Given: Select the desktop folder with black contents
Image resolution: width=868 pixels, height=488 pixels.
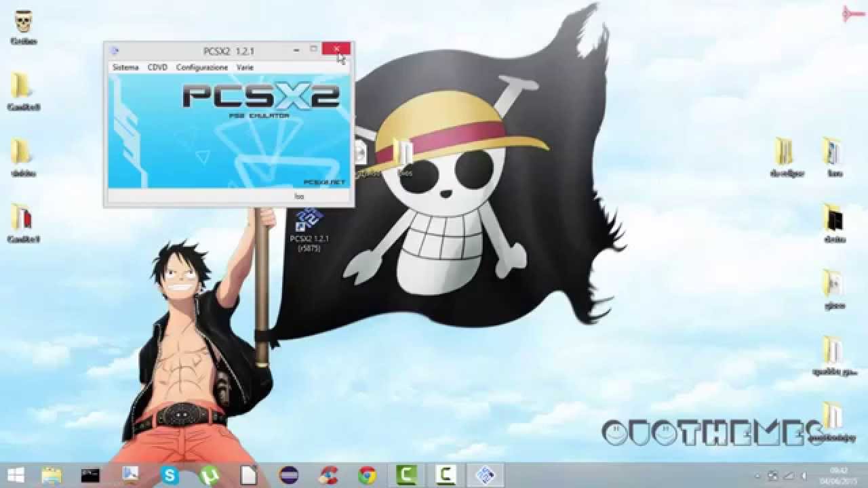Looking at the screenshot, I should (834, 223).
